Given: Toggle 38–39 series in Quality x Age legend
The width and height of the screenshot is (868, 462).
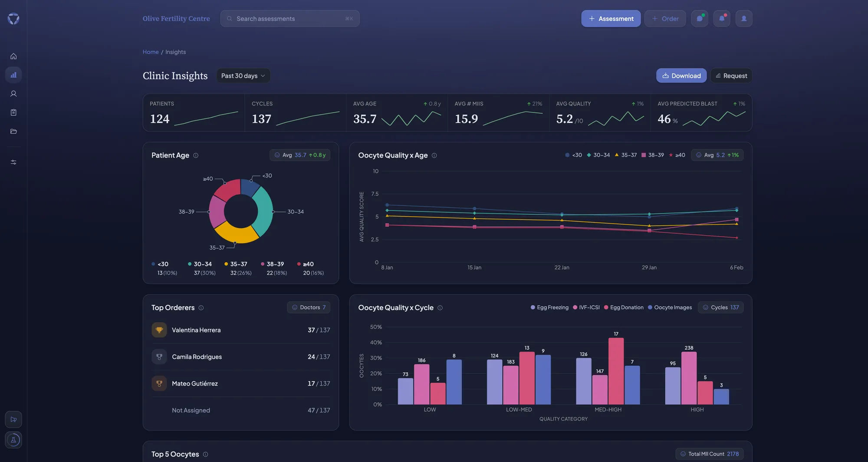Looking at the screenshot, I should [653, 155].
